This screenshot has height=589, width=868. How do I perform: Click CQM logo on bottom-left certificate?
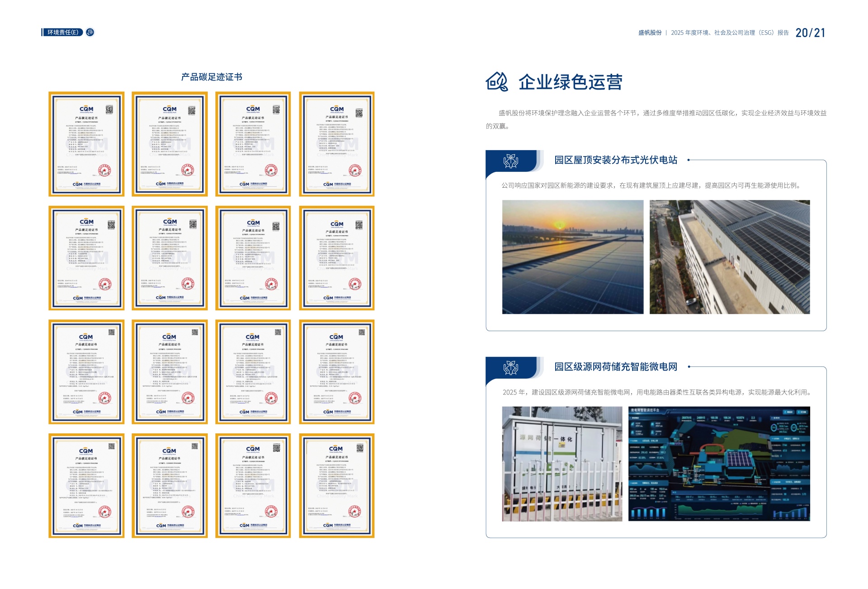coord(86,451)
